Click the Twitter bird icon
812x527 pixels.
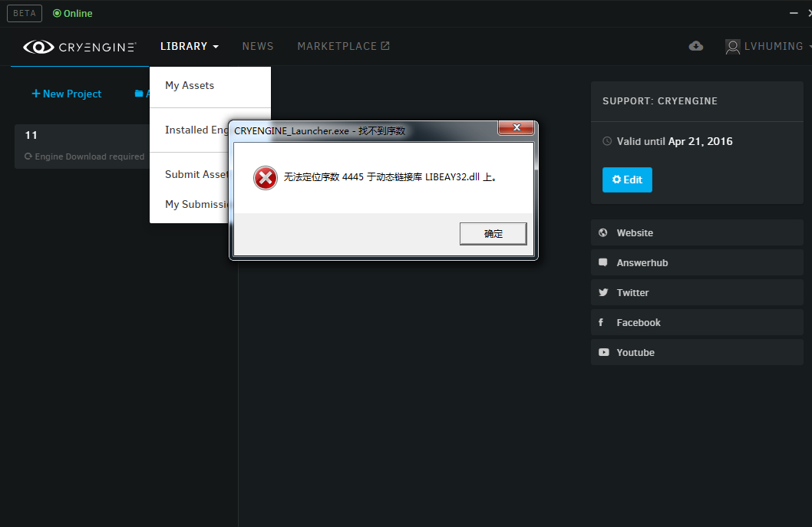pos(603,292)
